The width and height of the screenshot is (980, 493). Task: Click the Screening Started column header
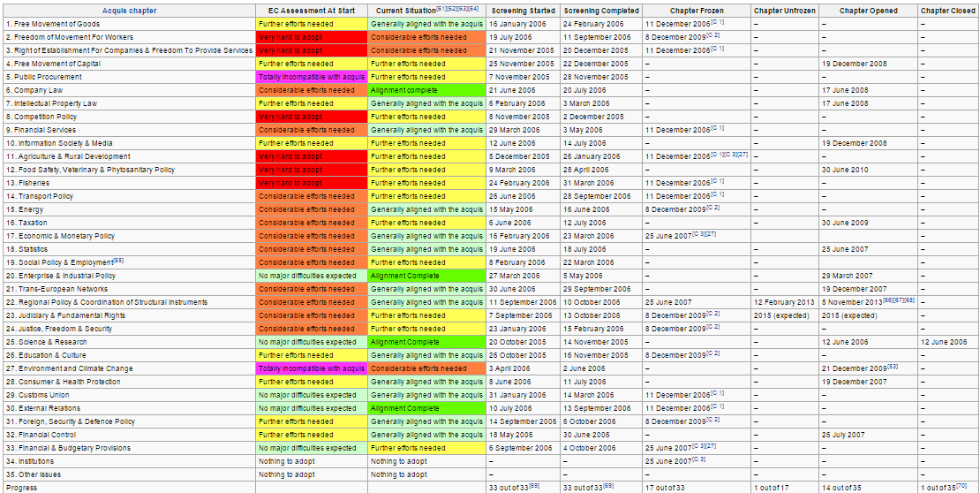(x=523, y=11)
